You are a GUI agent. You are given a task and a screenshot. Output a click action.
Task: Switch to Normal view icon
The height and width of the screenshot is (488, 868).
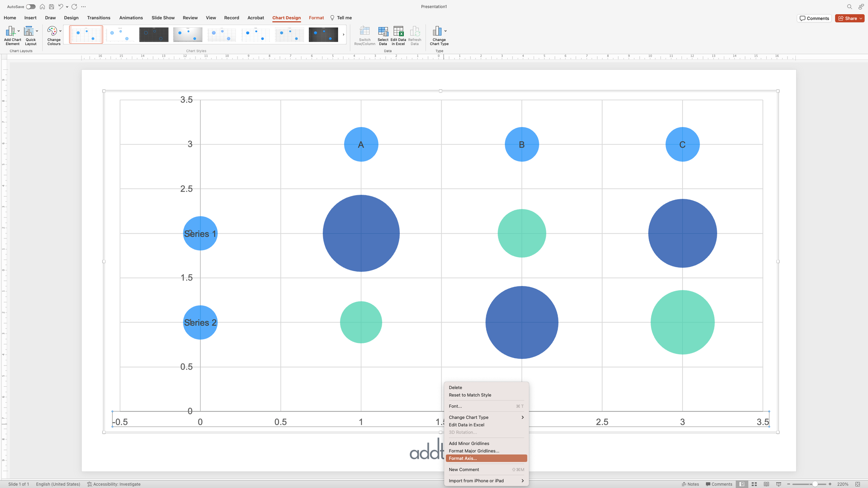[742, 484]
